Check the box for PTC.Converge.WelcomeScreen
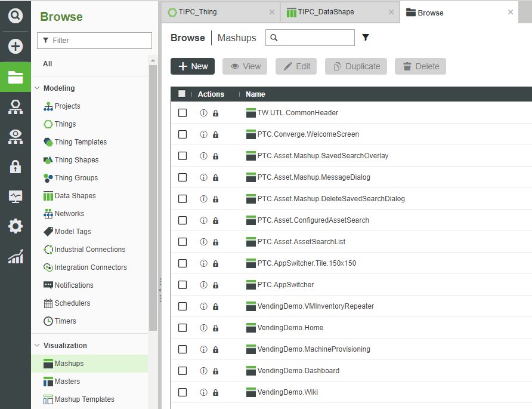The image size is (532, 409). click(x=183, y=134)
